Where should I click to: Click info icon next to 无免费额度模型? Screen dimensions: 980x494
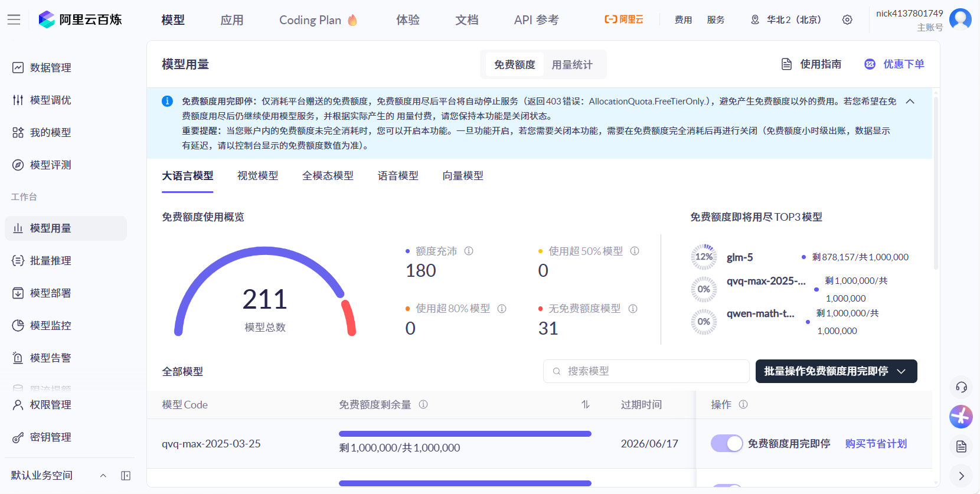[633, 309]
